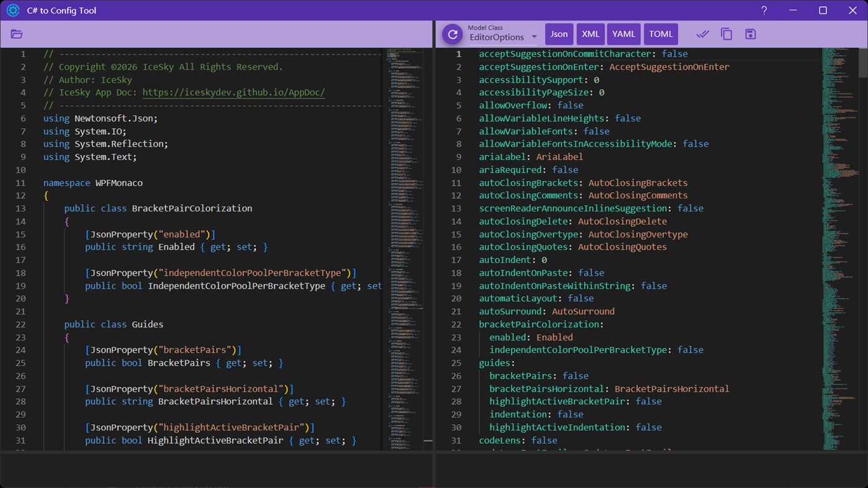This screenshot has height=488, width=868.
Task: Click 'screenReaderAnnounceInlineSuggestion: false' line
Action: click(591, 208)
